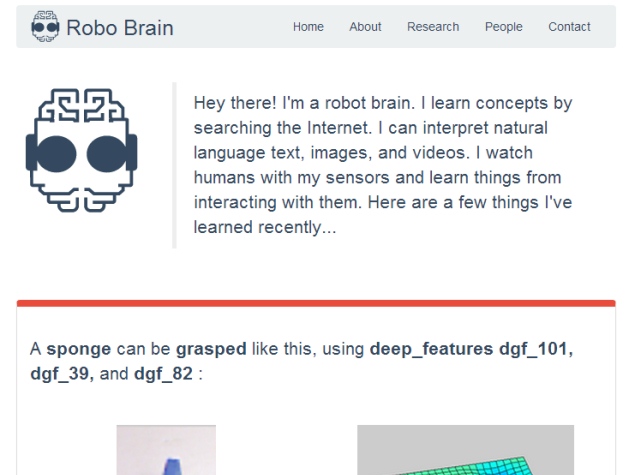The width and height of the screenshot is (635, 475).
Task: Click the Robo Brain brand title
Action: 120,28
